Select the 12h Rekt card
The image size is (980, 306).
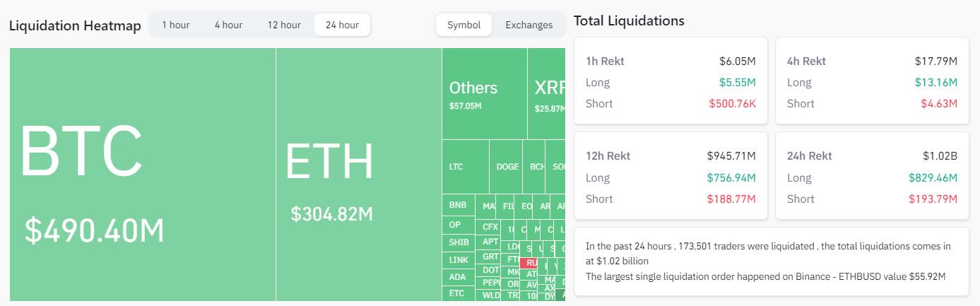tap(670, 177)
